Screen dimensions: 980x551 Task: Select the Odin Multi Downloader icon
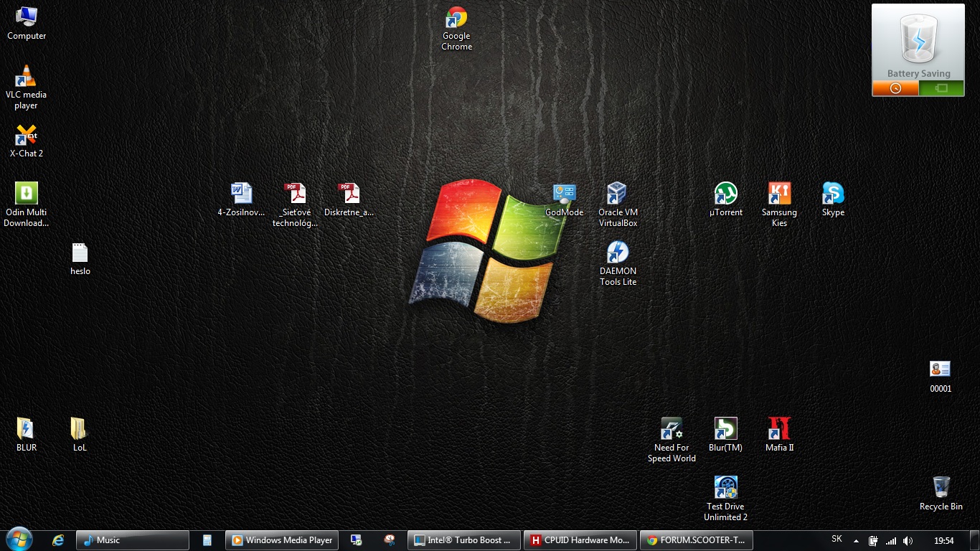[27, 194]
